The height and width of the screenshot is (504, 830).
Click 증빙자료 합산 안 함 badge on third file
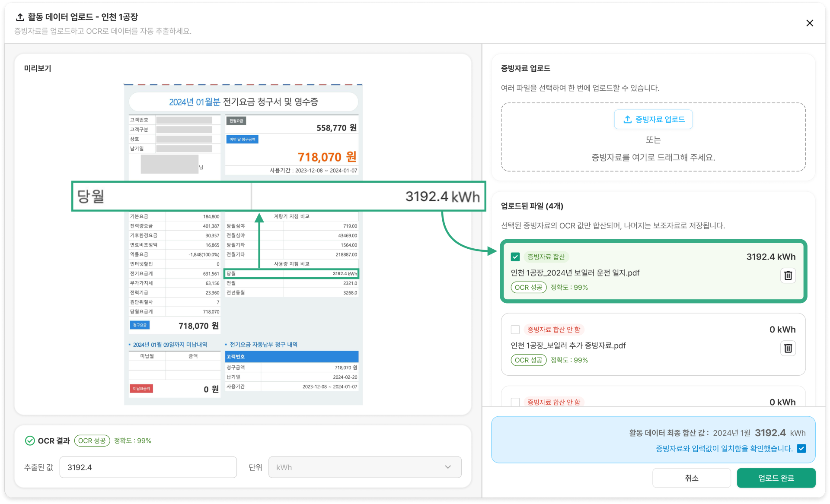(554, 402)
